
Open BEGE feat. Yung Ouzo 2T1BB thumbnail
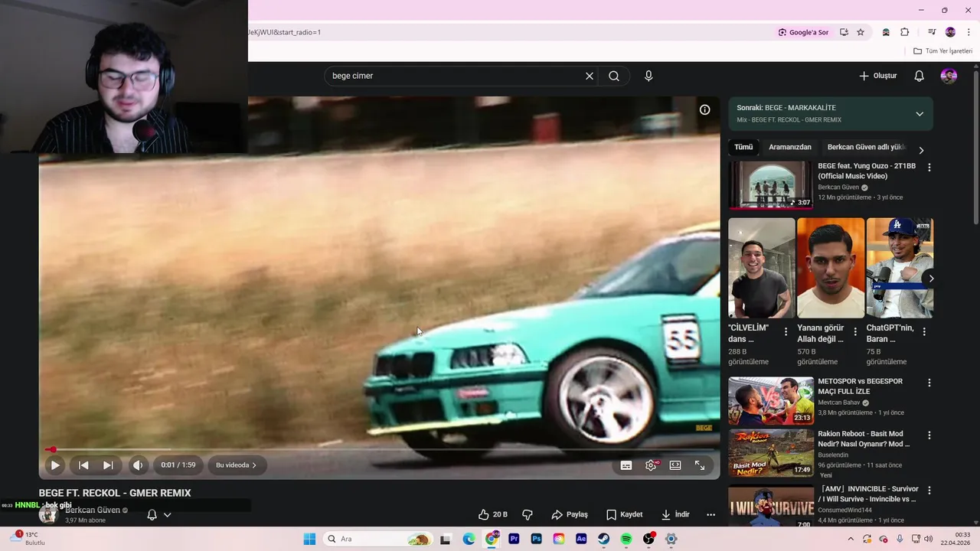[x=770, y=184]
